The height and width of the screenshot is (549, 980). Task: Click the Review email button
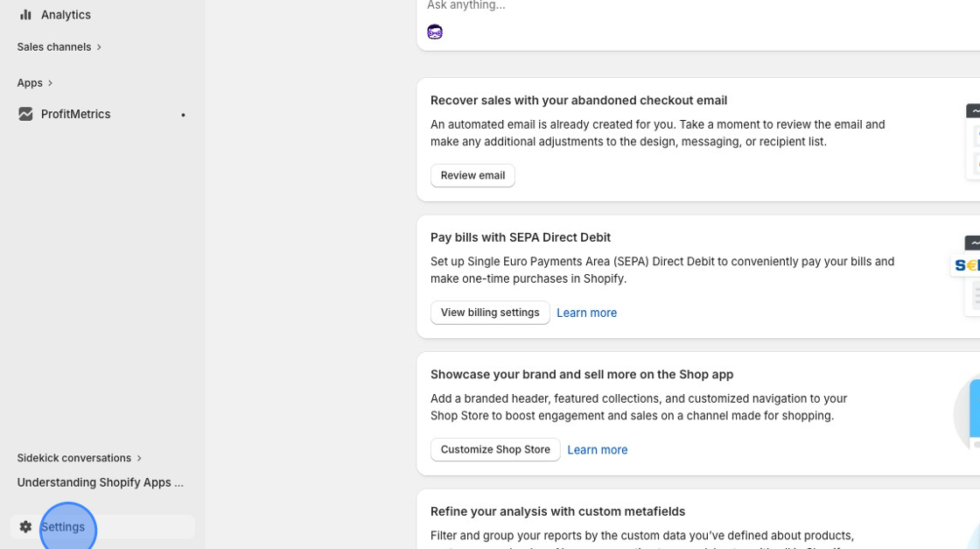pyautogui.click(x=472, y=176)
